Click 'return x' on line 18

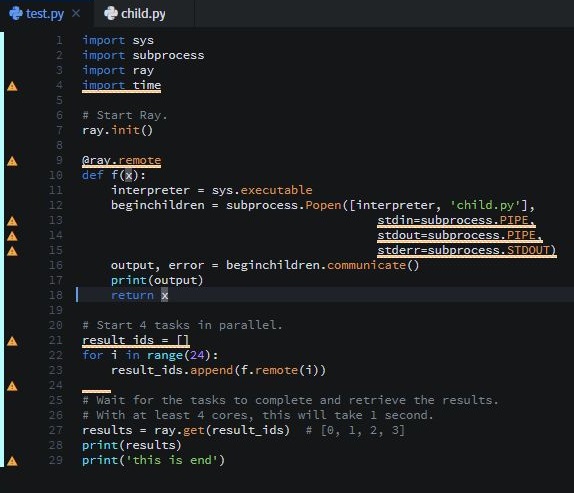pos(139,295)
